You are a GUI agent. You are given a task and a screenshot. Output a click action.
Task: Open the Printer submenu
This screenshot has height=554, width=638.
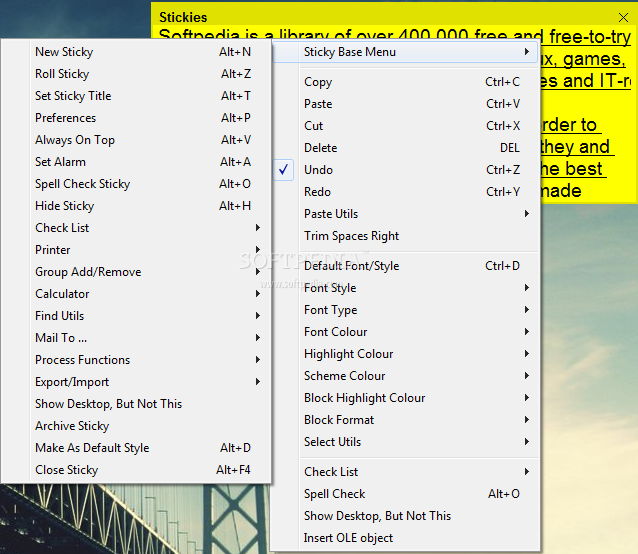[x=136, y=250]
